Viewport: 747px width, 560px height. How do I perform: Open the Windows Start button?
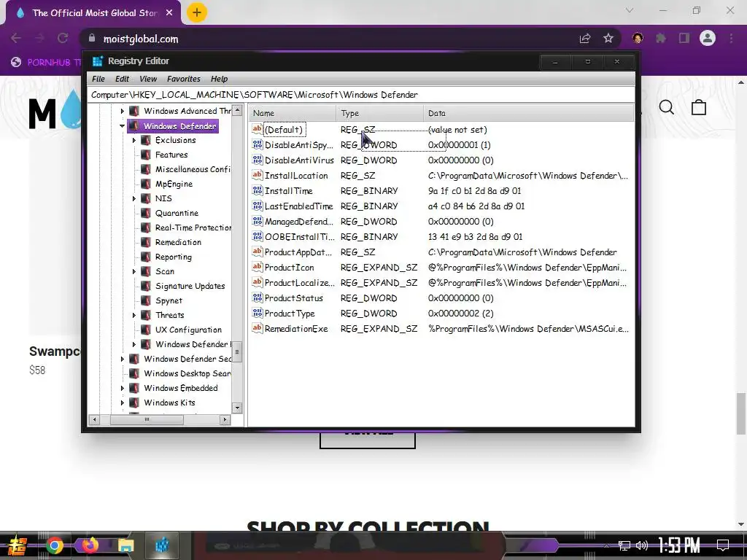pyautogui.click(x=18, y=545)
